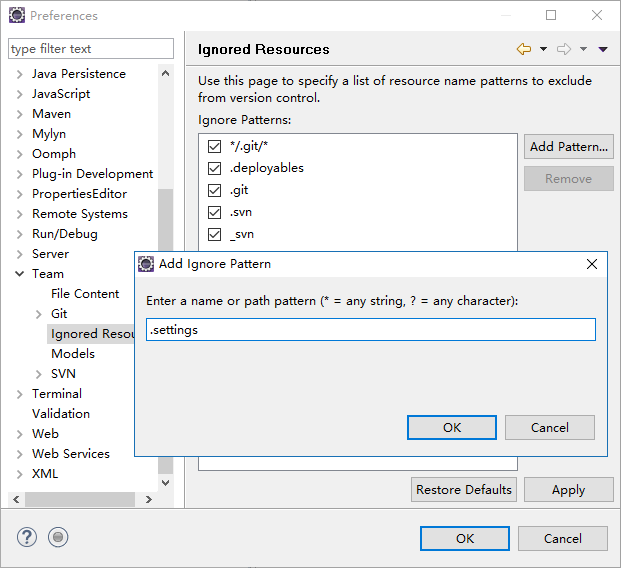Viewport: 621px width, 568px height.
Task: Open the view menu triangle icon
Action: (x=603, y=49)
